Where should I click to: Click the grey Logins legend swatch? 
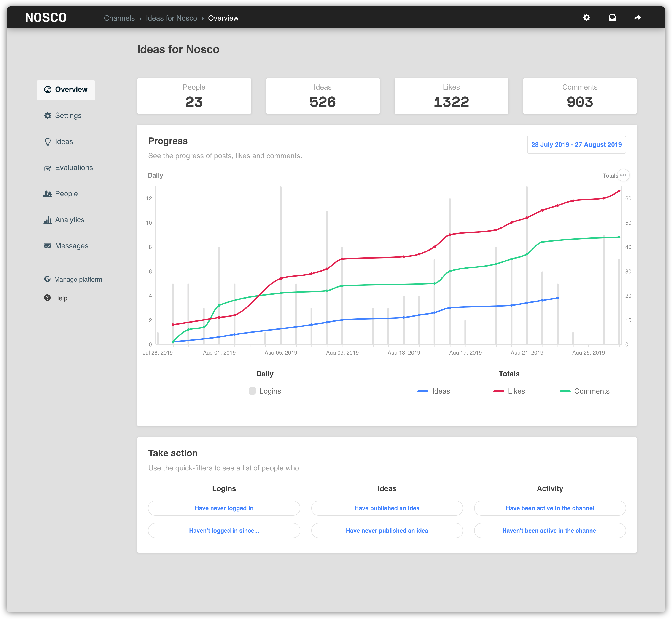pos(252,391)
